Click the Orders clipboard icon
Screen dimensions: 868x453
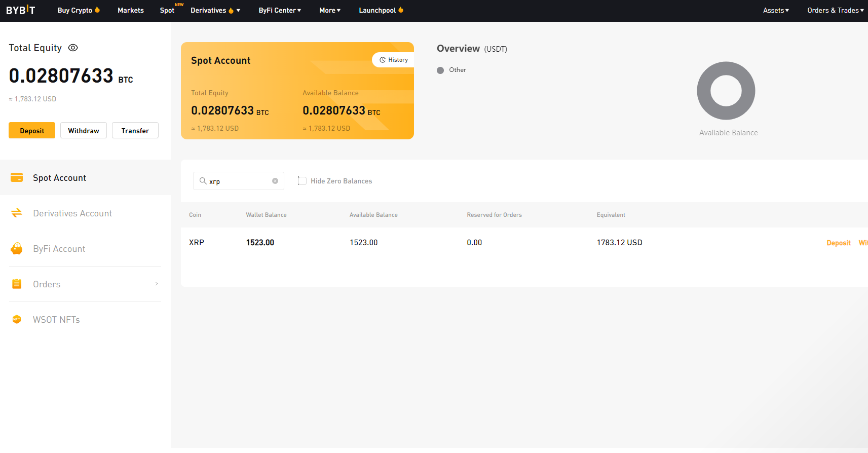coord(17,284)
